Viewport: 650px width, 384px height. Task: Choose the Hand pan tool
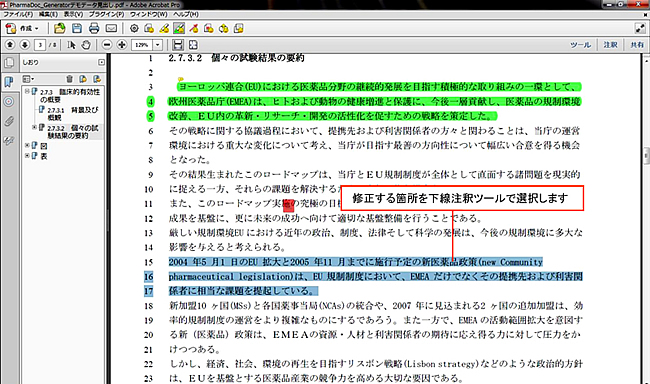86,45
